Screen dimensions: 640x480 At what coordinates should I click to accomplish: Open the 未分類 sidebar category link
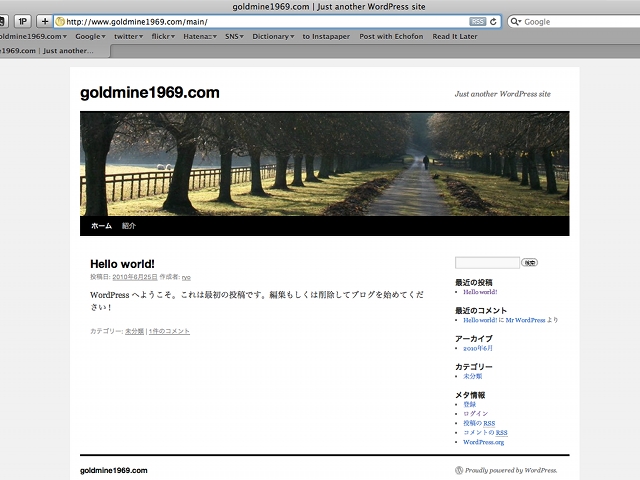click(x=472, y=376)
